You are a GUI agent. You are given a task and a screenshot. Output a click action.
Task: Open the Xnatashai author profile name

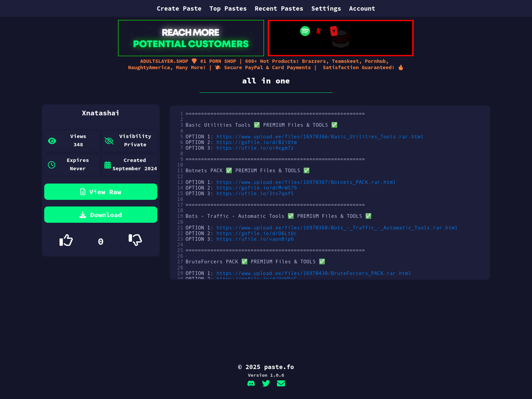[101, 113]
